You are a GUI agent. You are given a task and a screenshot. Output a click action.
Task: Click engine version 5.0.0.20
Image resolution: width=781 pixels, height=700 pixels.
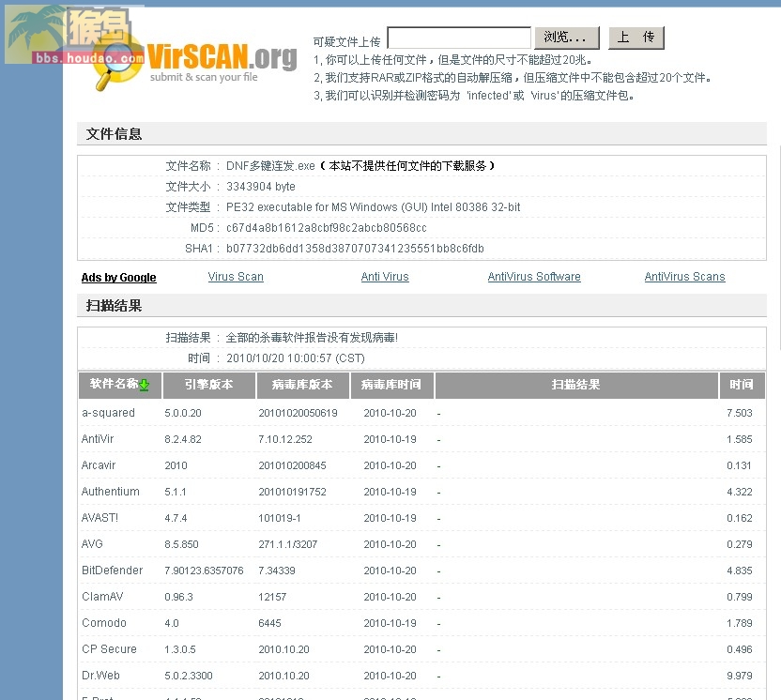(183, 413)
